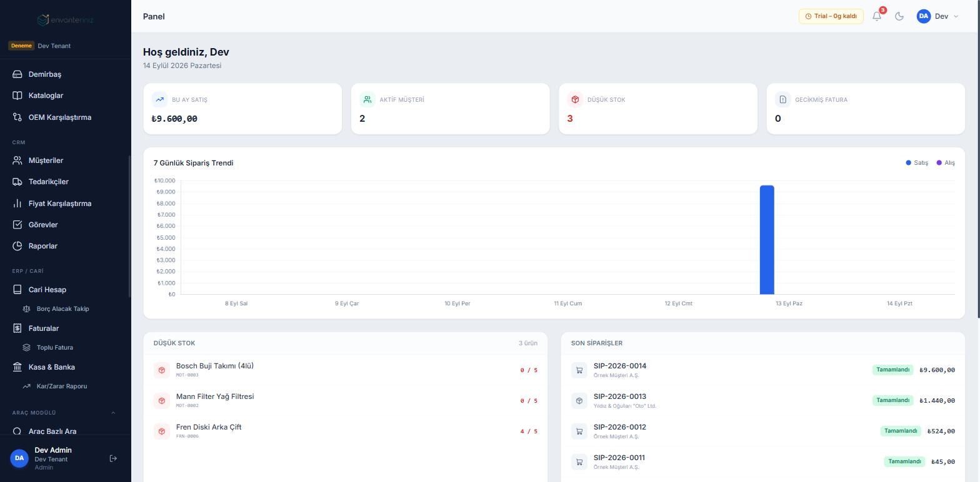This screenshot has width=980, height=482.
Task: Click the box icon of SIP-2026-0013
Action: (x=579, y=401)
